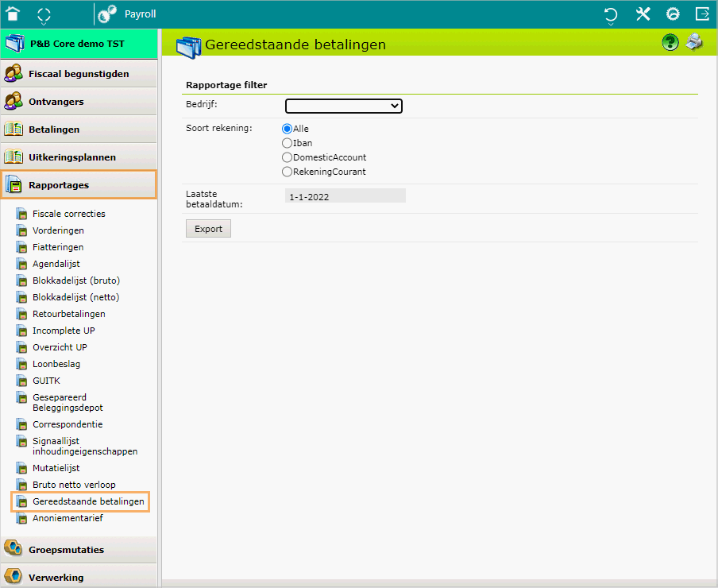
Task: Click the refresh arrow icon in header
Action: click(x=611, y=16)
